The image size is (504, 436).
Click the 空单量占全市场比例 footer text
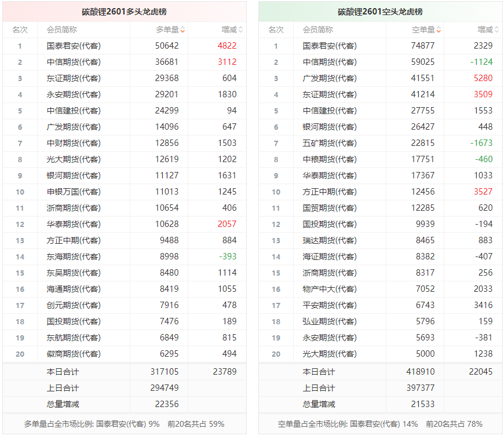point(380,424)
